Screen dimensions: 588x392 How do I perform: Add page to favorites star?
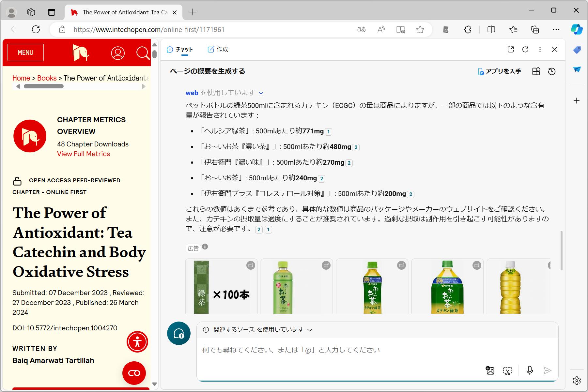[420, 30]
